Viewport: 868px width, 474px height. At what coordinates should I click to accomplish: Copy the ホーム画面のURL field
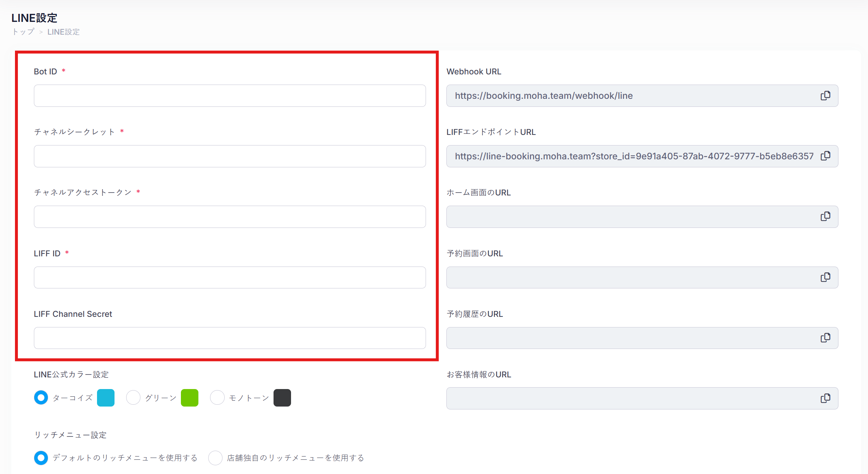(825, 217)
